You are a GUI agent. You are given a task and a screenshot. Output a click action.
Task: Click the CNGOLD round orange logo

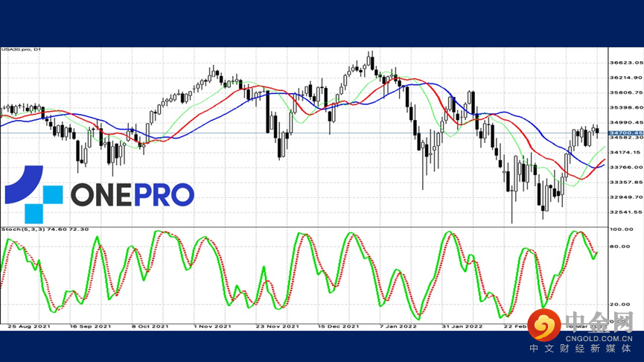pos(543,325)
